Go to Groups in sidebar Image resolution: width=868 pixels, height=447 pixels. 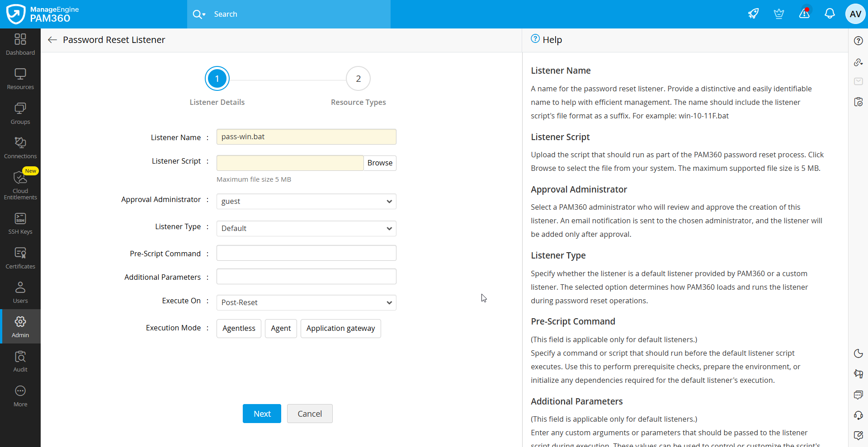click(x=20, y=113)
